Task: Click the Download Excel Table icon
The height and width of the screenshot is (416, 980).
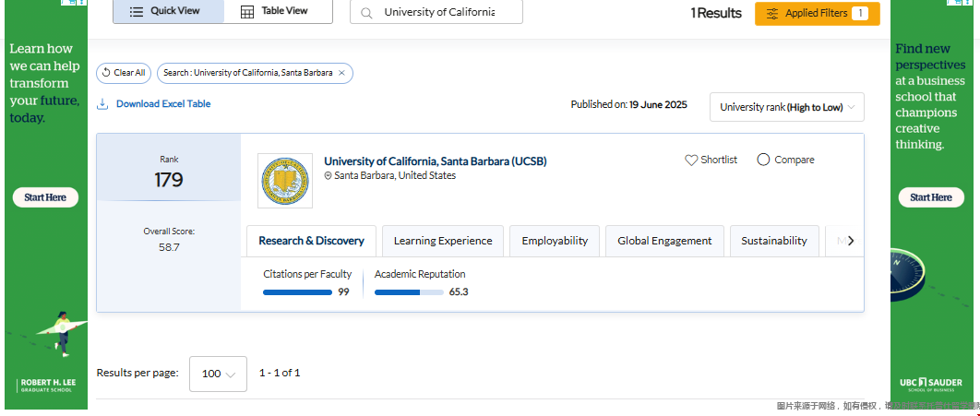Action: [103, 104]
